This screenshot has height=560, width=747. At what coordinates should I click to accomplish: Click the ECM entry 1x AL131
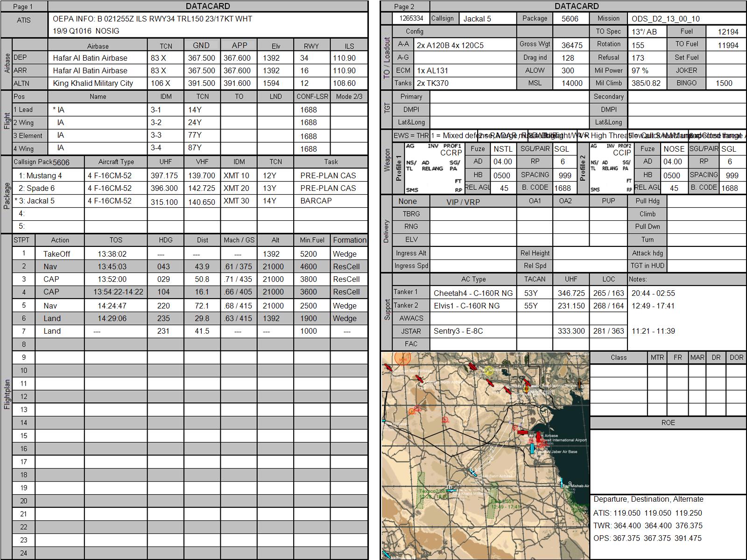tap(432, 71)
